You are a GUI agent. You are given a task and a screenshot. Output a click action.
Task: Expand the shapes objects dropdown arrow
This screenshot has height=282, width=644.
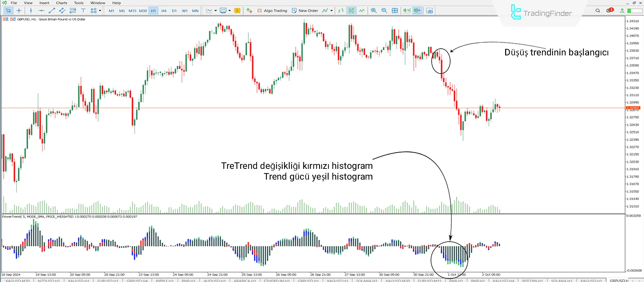click(x=100, y=11)
